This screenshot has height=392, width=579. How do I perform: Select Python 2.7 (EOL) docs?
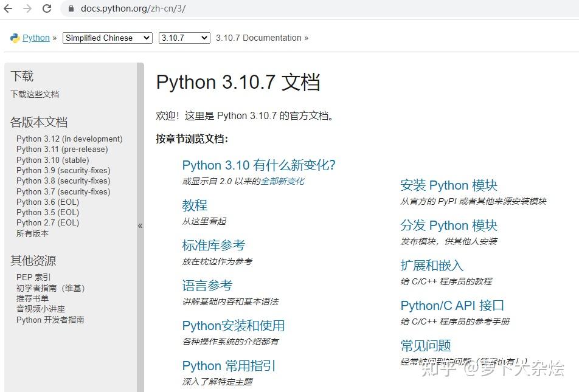pos(47,222)
